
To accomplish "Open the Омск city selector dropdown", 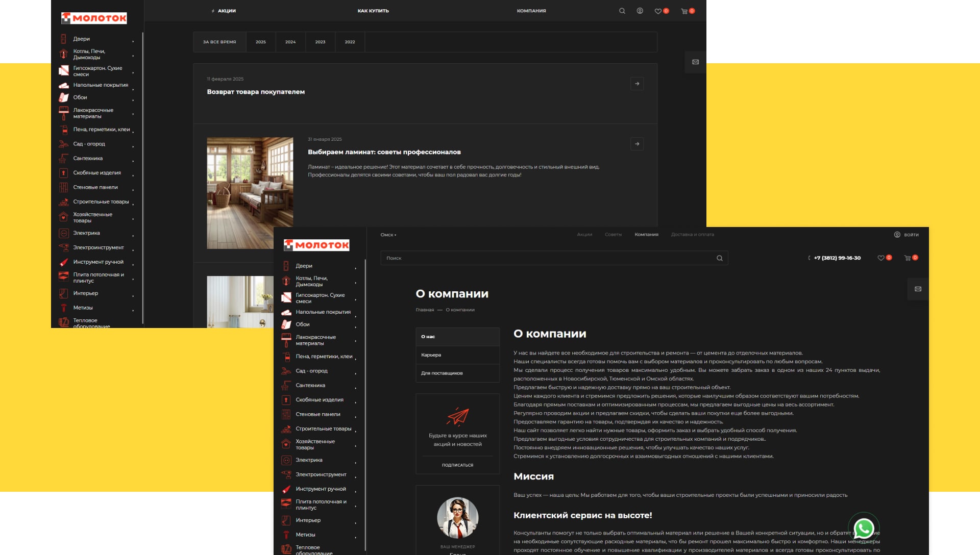I will [388, 235].
